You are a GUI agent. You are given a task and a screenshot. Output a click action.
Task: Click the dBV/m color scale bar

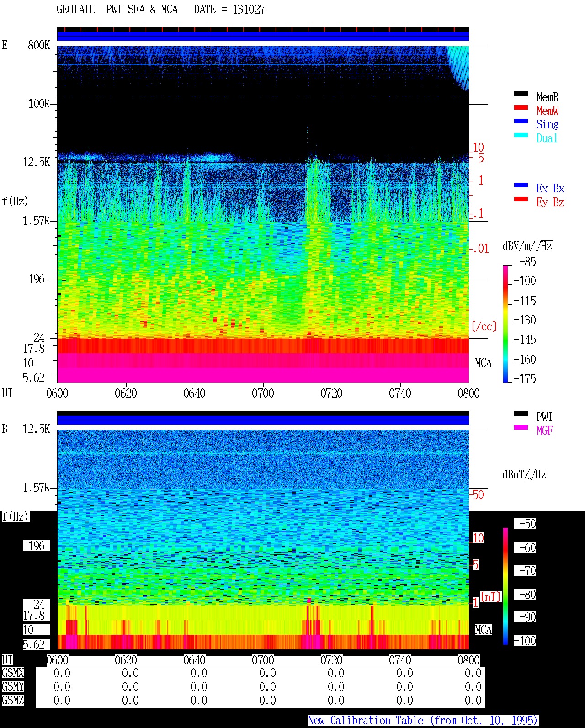505,324
